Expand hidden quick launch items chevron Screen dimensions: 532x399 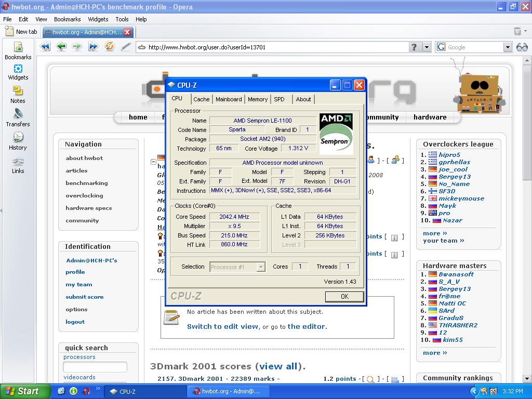click(x=98, y=389)
